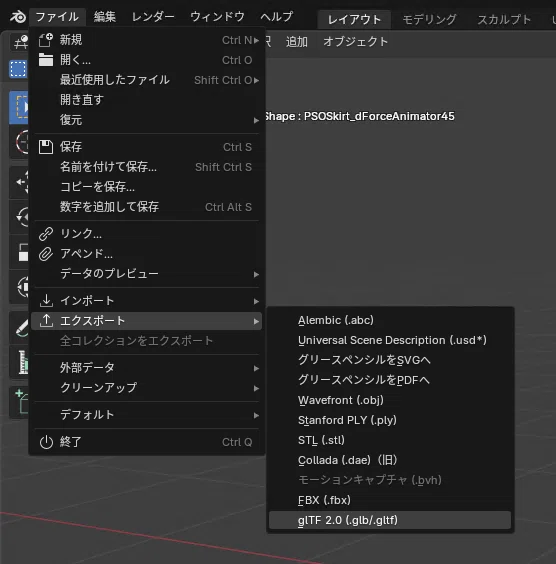Image resolution: width=556 pixels, height=564 pixels.
Task: Click the select box mode icon
Action: click(x=18, y=69)
